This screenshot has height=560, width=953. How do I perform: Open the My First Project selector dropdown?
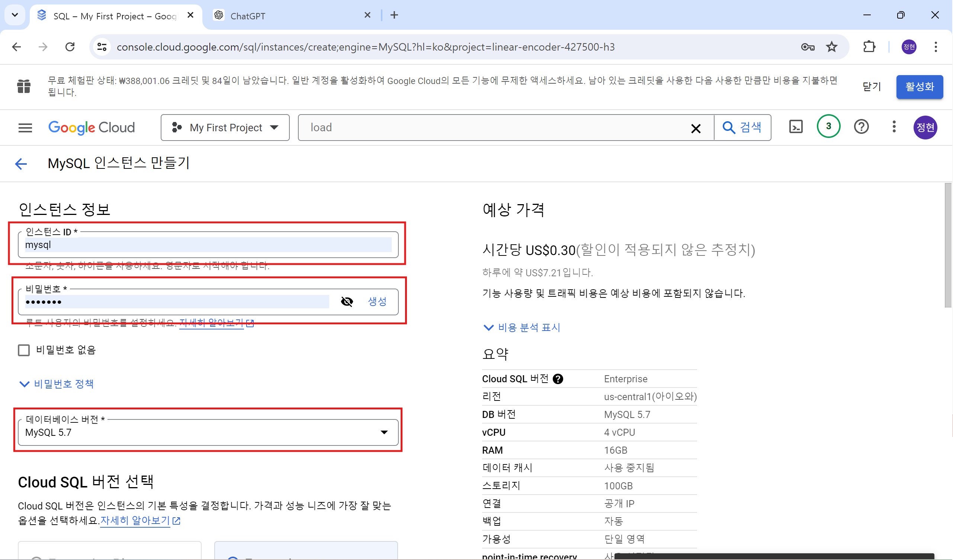point(225,128)
